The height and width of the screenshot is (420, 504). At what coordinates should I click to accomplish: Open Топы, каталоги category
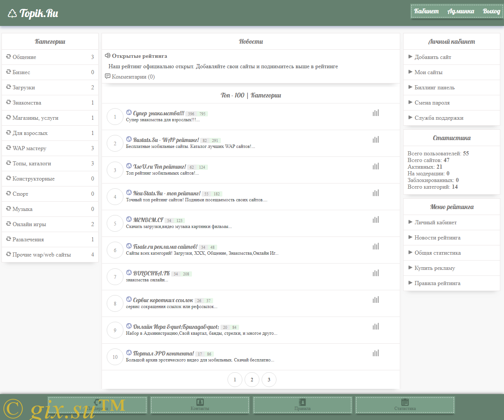(x=50, y=163)
